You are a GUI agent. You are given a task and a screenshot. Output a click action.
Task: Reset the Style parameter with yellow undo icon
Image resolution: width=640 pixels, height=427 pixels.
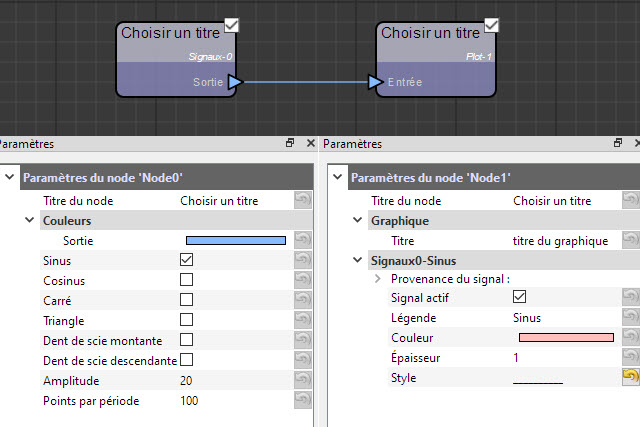pos(630,377)
